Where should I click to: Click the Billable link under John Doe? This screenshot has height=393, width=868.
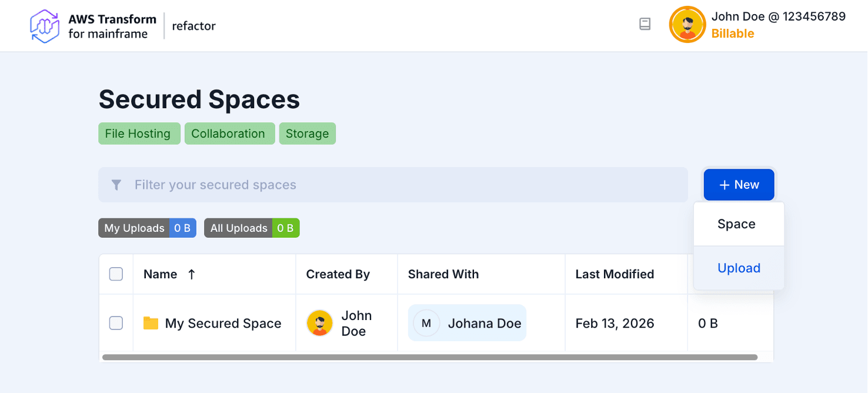[x=732, y=34]
